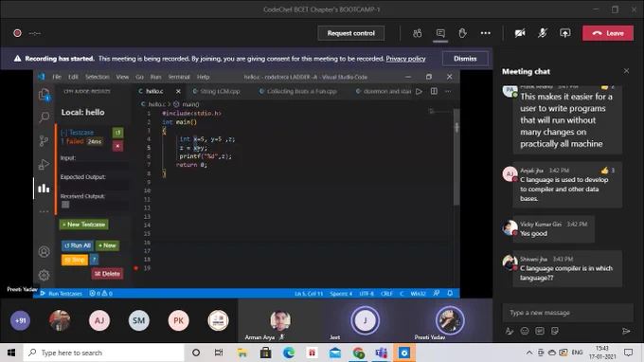644x362 pixels.
Task: Open VS Code Search view
Action: (44, 118)
